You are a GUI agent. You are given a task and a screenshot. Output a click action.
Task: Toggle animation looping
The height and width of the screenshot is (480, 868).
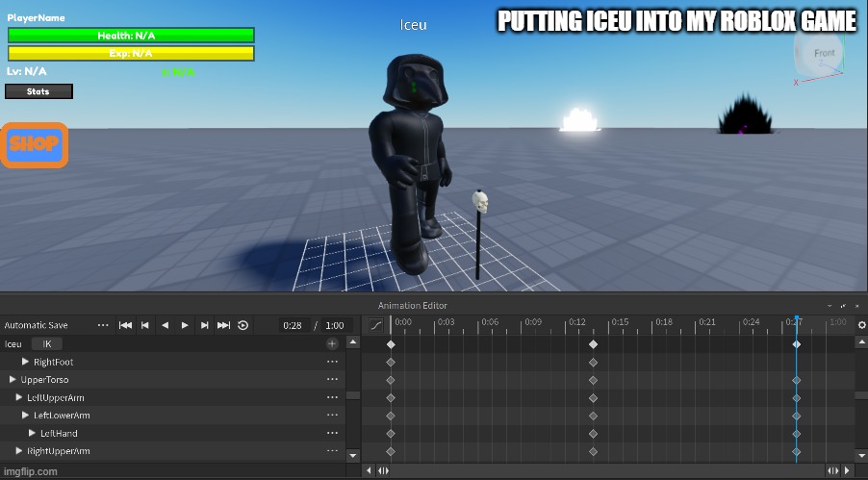[x=243, y=325]
